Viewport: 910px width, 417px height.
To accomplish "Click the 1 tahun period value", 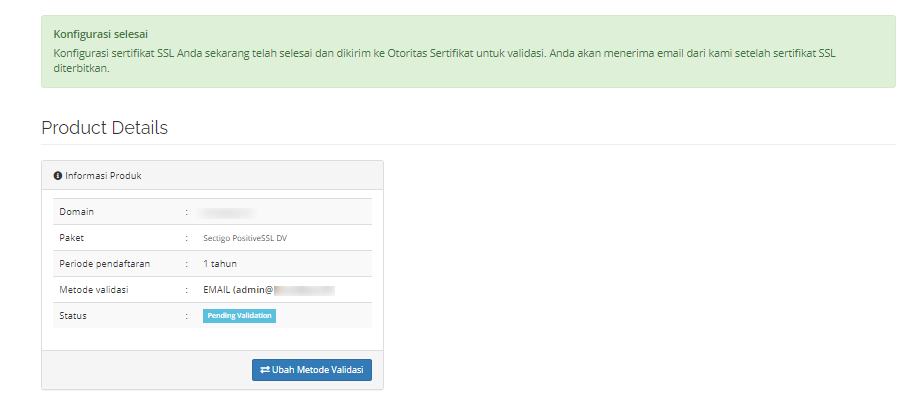I will point(220,264).
